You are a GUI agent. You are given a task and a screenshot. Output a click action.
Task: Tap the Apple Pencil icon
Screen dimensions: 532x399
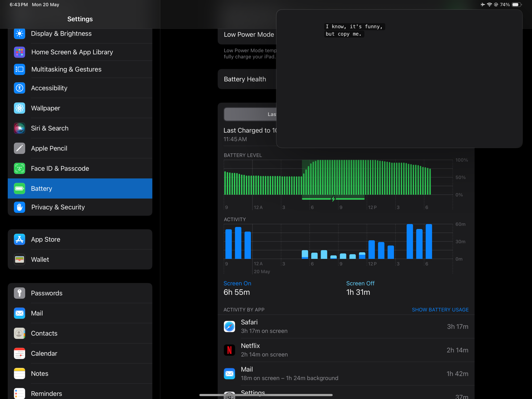[19, 148]
